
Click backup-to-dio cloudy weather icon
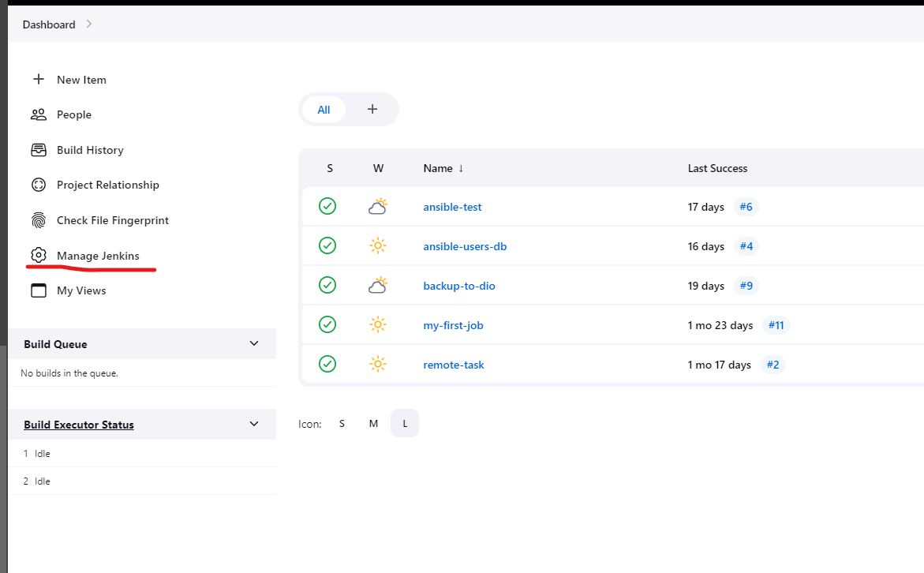tap(378, 285)
